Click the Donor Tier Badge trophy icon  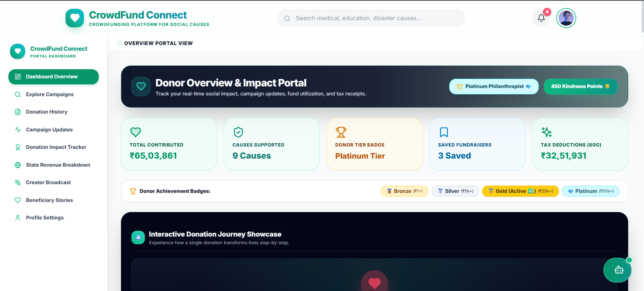coord(341,132)
